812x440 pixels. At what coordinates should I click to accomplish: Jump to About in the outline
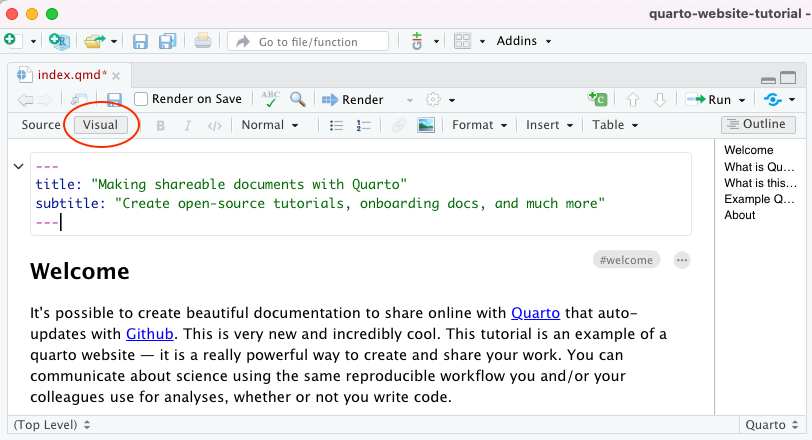[740, 215]
